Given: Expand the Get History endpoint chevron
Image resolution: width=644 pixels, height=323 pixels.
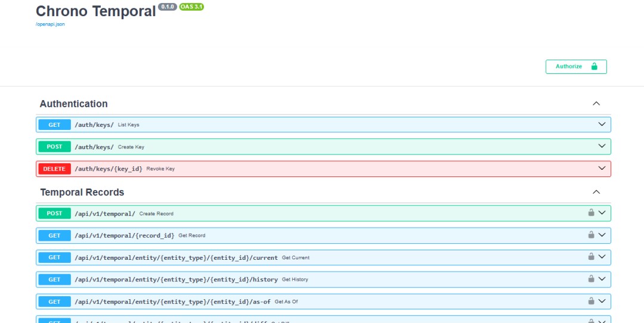Looking at the screenshot, I should (602, 279).
